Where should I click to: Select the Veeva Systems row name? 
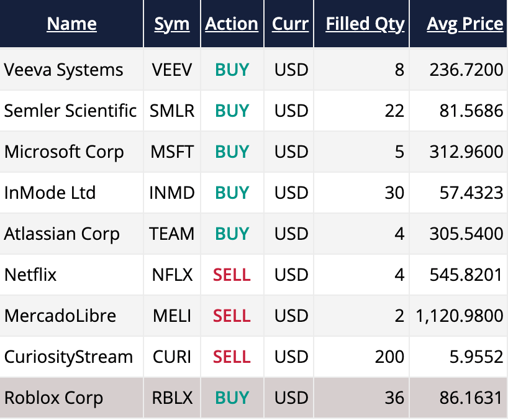[x=64, y=70]
